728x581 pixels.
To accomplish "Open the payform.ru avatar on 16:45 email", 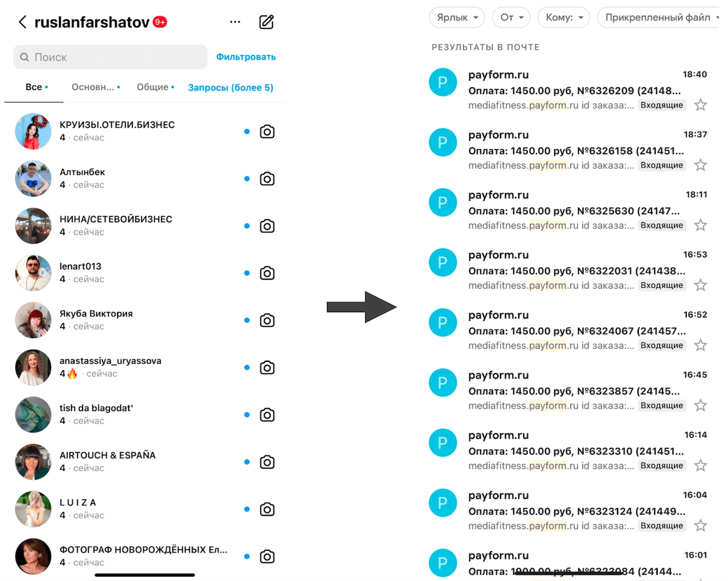I will click(443, 382).
